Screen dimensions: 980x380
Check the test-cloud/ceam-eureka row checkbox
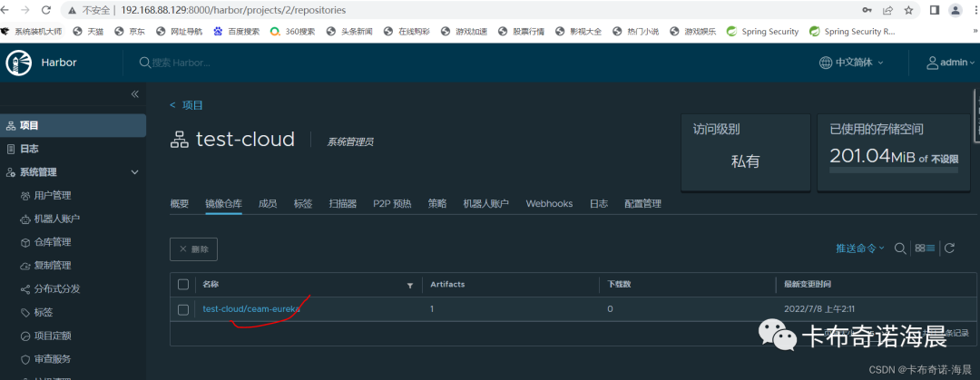click(183, 309)
